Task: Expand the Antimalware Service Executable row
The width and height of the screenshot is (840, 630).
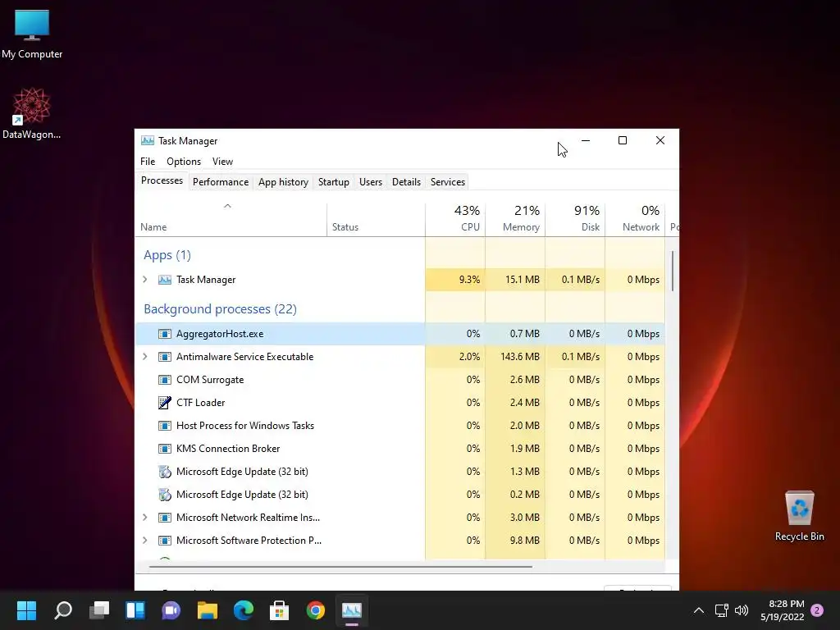Action: click(x=144, y=357)
